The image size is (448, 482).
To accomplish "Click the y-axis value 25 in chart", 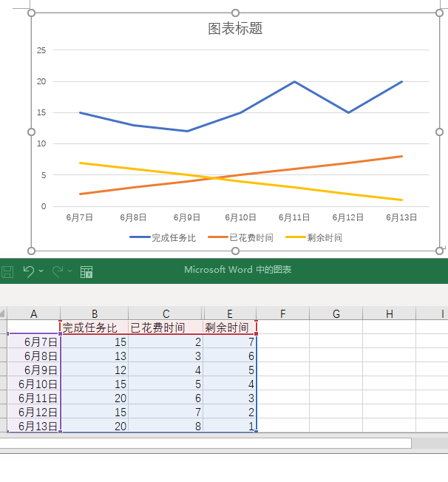I will 41,50.
